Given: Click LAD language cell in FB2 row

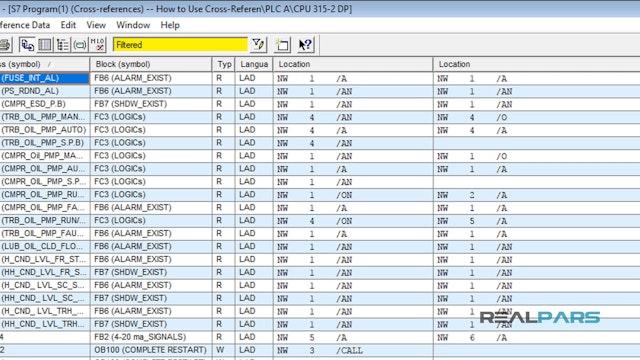Looking at the screenshot, I should tap(254, 337).
